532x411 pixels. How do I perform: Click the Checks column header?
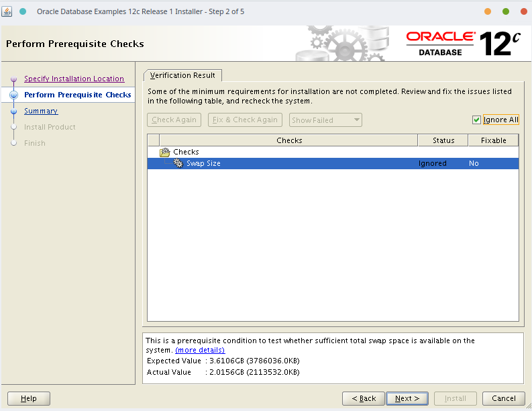[x=288, y=140]
